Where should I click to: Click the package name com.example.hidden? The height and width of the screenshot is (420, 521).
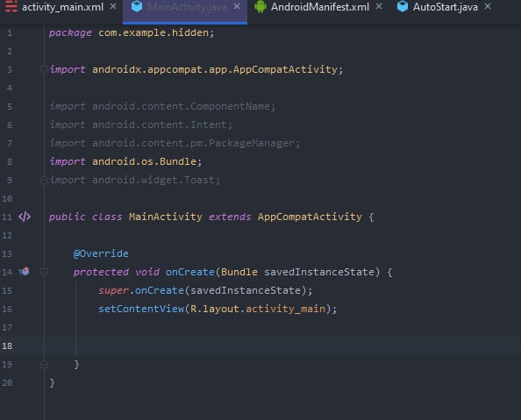coord(153,33)
